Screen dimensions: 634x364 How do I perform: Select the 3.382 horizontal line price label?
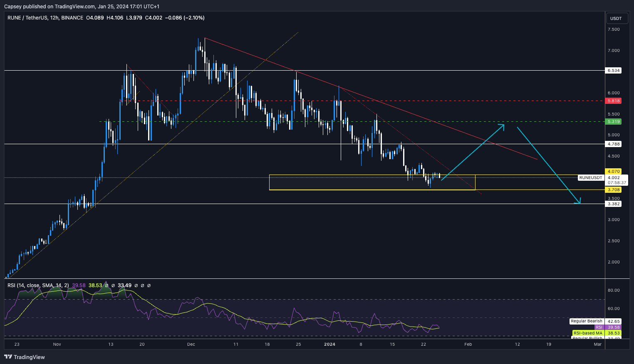pos(614,204)
